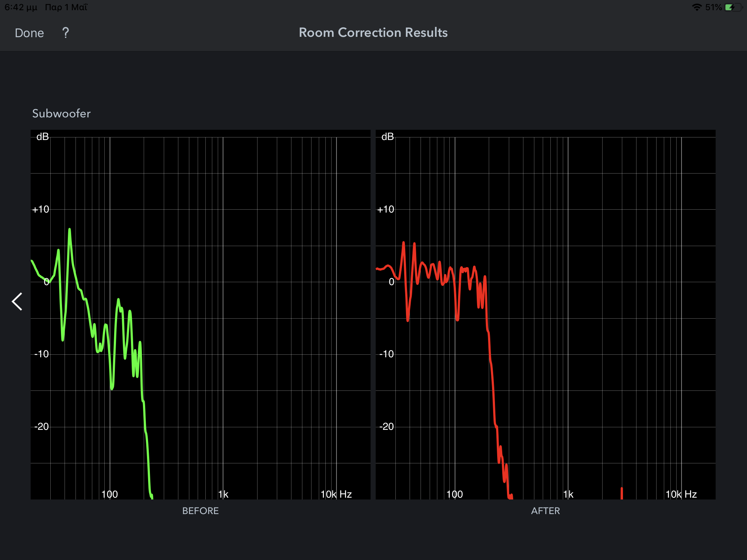Tap the 1k frequency label on AFTER graph
Screen dimensions: 747x560
[x=568, y=494]
